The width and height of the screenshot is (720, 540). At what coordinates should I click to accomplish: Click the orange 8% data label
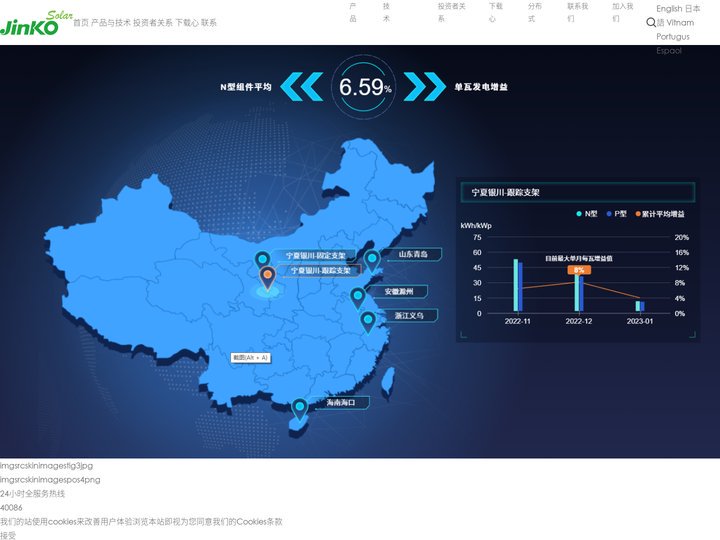[579, 270]
